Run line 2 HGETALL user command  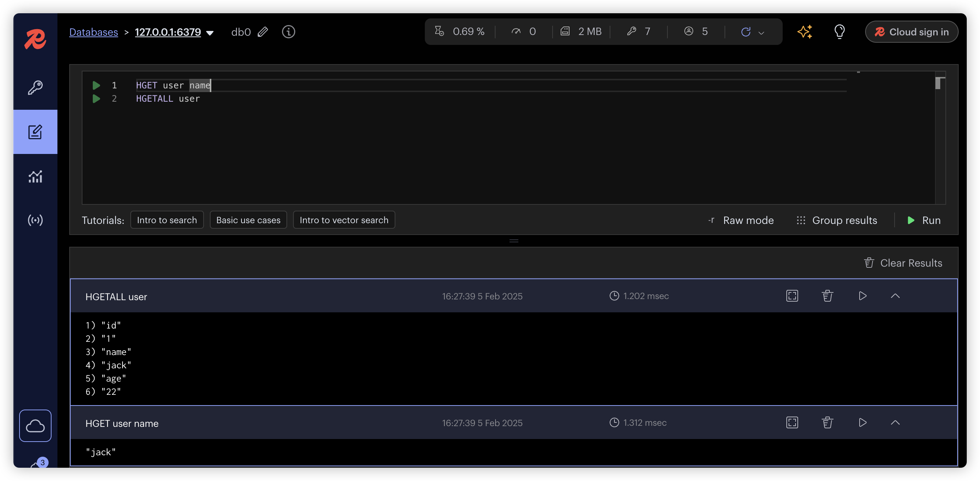click(96, 99)
